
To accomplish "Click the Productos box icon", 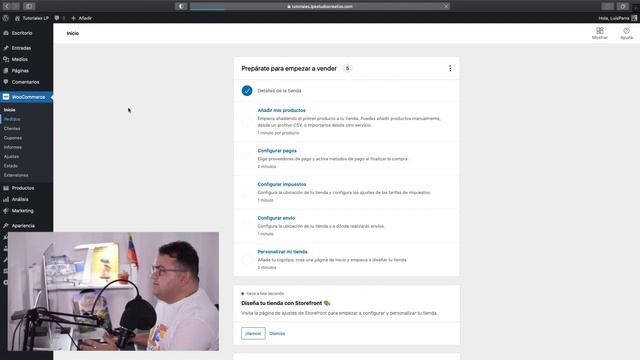I will click(6, 188).
